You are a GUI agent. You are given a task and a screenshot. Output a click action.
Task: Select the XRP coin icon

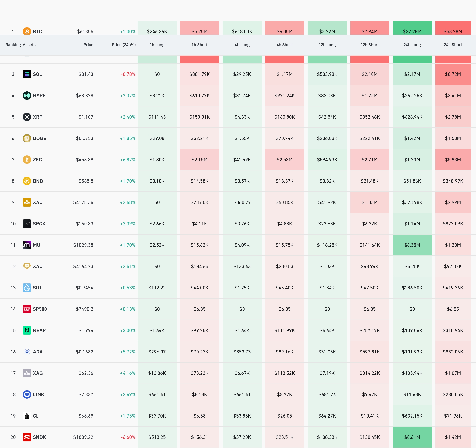point(27,117)
